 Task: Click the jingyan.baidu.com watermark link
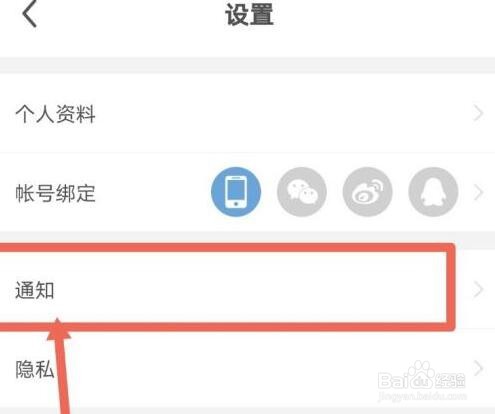[x=423, y=396]
